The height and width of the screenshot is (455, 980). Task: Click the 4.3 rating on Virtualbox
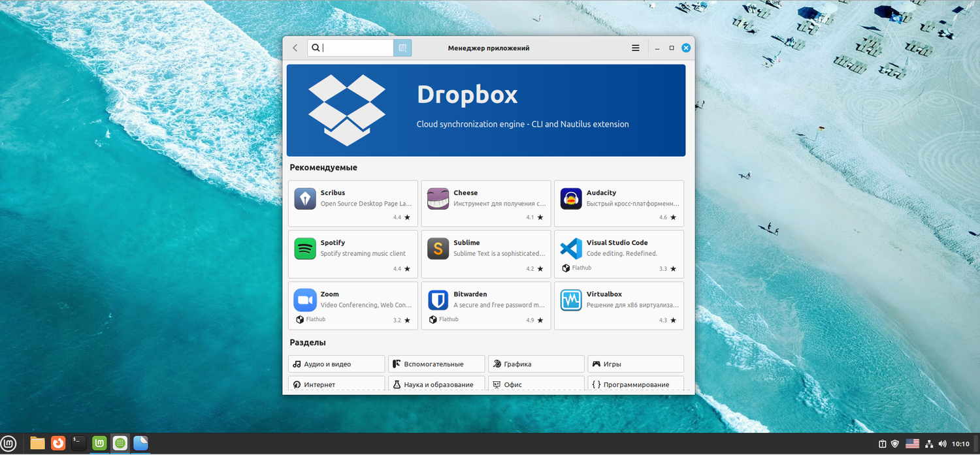click(x=668, y=321)
